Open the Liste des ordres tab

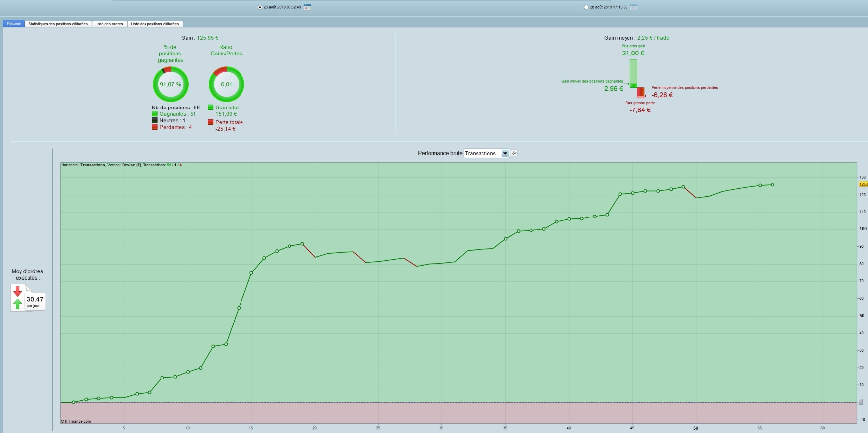[x=109, y=24]
